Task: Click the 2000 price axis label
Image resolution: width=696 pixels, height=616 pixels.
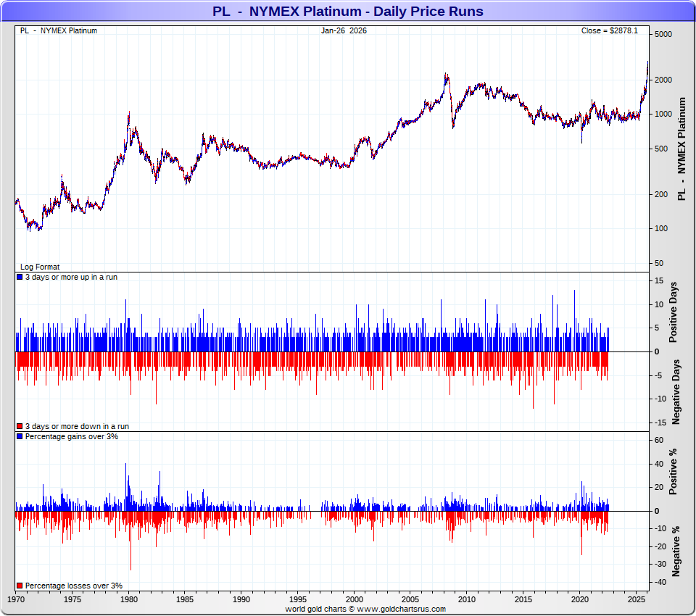Action: click(x=663, y=80)
